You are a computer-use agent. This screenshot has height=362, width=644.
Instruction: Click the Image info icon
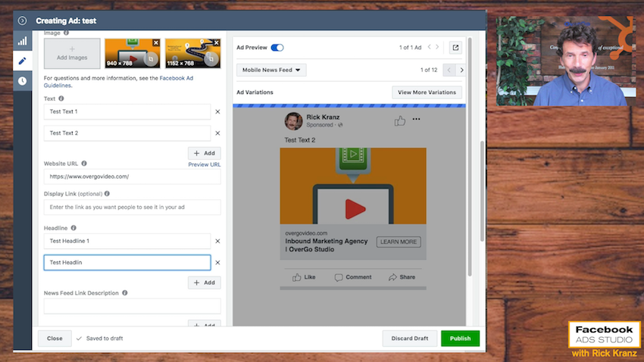[x=66, y=33]
